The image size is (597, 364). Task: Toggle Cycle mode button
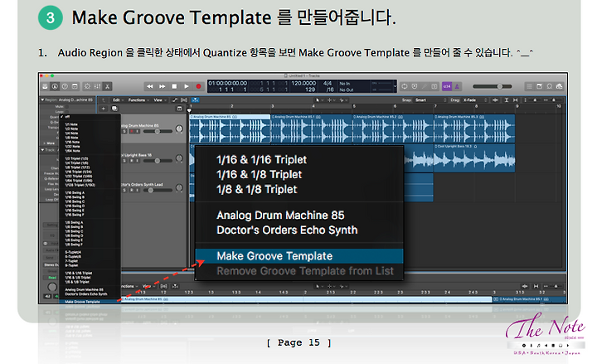coord(405,86)
